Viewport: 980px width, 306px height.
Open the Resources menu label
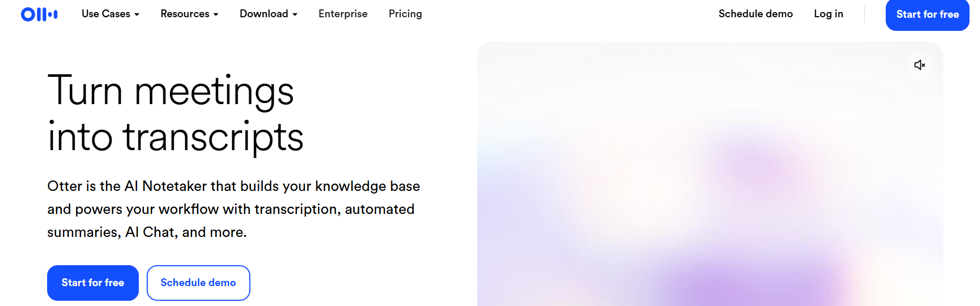point(184,14)
